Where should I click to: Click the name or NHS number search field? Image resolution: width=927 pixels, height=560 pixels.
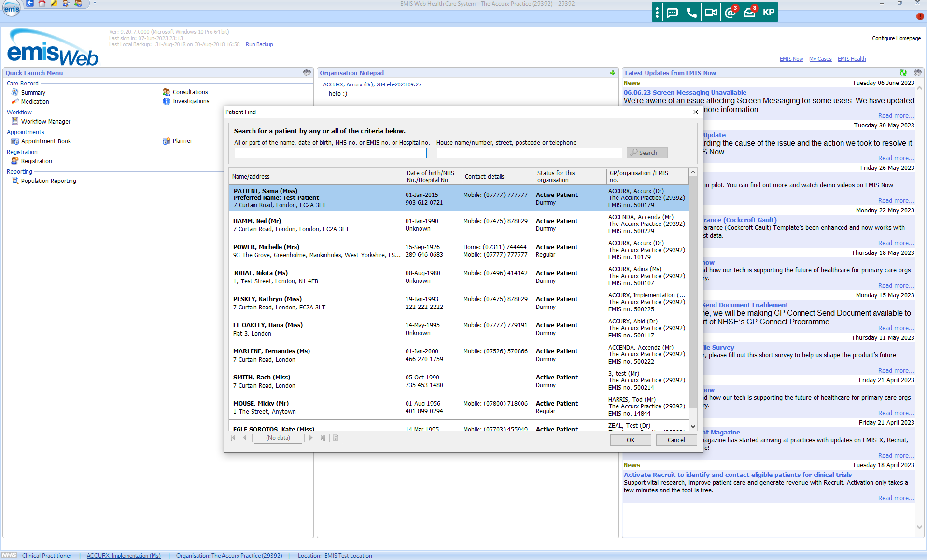(x=331, y=153)
